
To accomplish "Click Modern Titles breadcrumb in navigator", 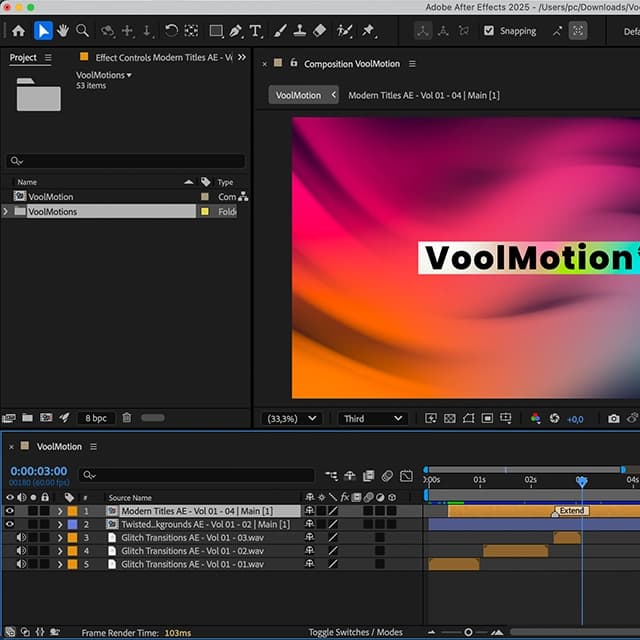I will coord(424,95).
